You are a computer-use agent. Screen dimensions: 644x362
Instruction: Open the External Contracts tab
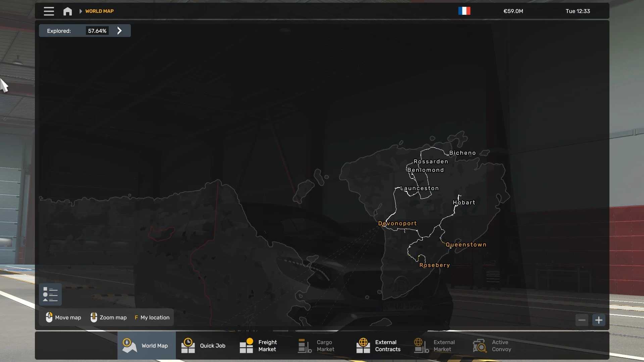click(x=379, y=346)
